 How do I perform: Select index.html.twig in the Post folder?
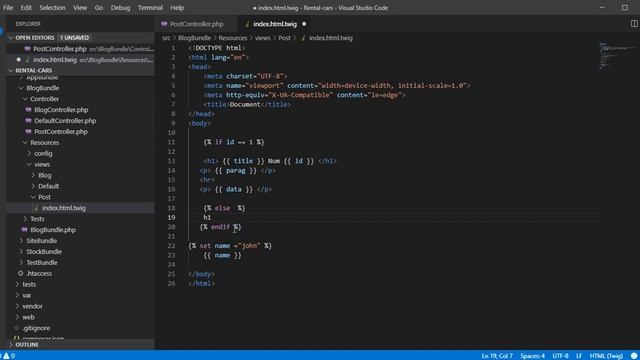(64, 208)
